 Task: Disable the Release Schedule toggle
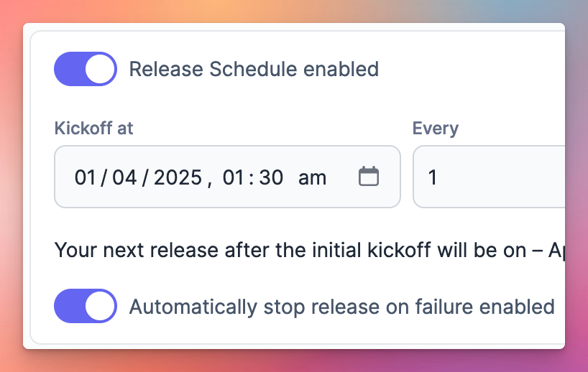coord(86,69)
